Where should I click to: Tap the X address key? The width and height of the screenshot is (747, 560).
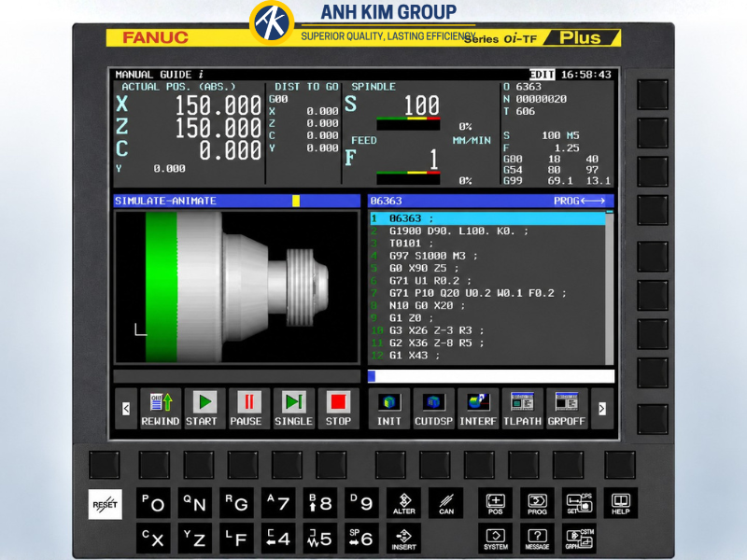point(153,539)
